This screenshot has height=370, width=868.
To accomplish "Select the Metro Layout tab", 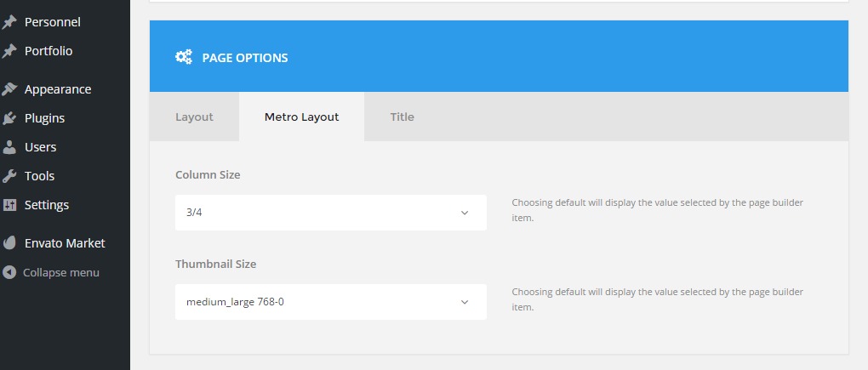I will 301,117.
